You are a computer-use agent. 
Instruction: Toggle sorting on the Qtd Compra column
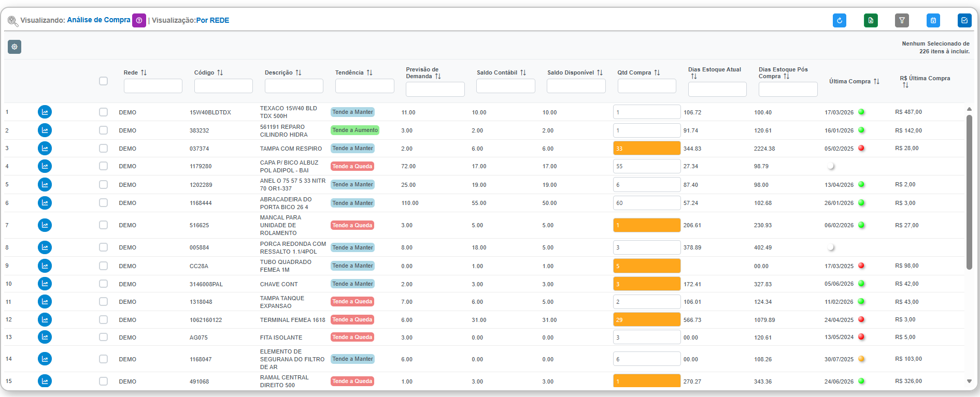pos(657,72)
